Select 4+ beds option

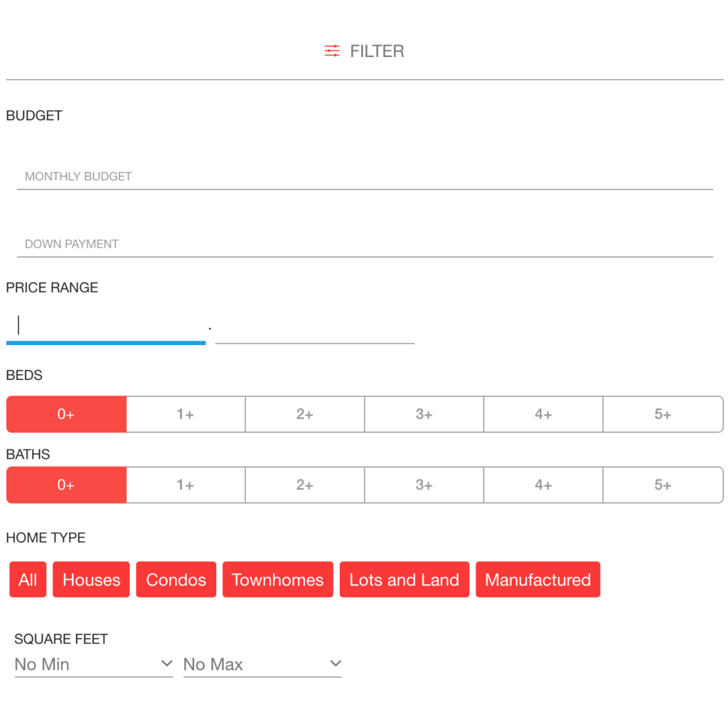point(543,414)
